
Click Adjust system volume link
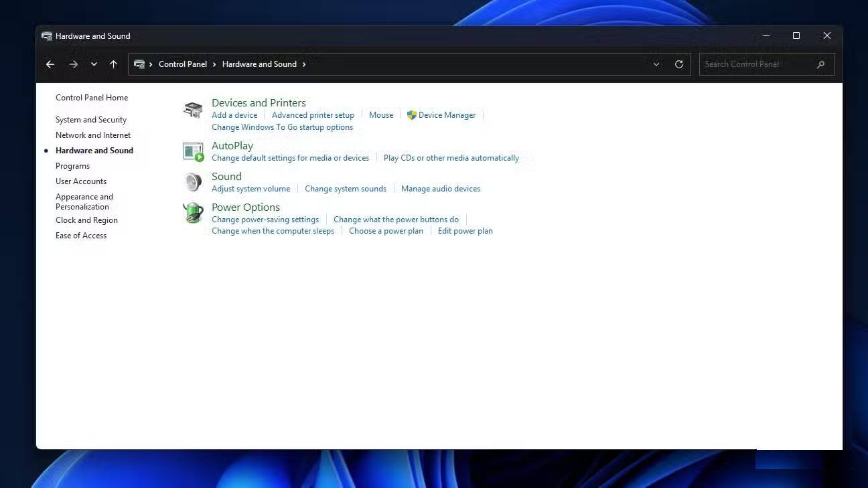pos(250,189)
